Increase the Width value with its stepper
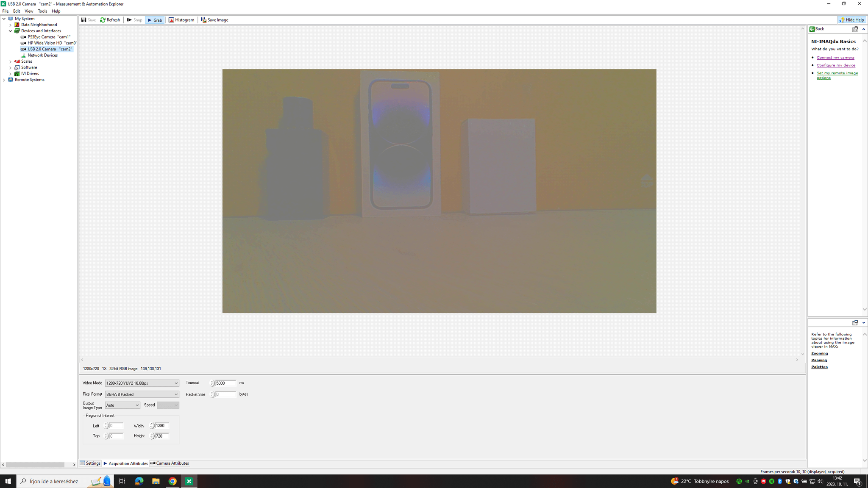Screen dimensions: 868x488 [x=151, y=424]
